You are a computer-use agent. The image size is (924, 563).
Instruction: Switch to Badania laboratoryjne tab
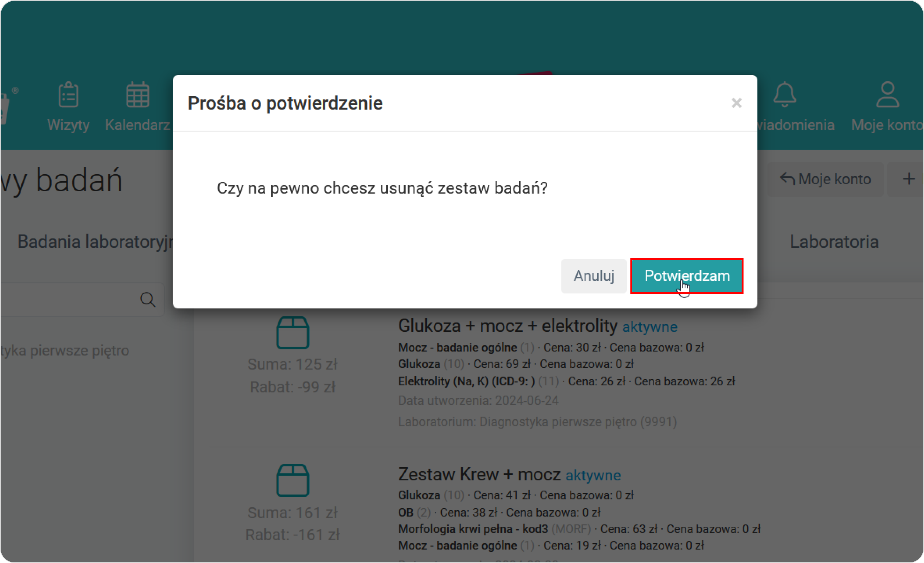95,241
